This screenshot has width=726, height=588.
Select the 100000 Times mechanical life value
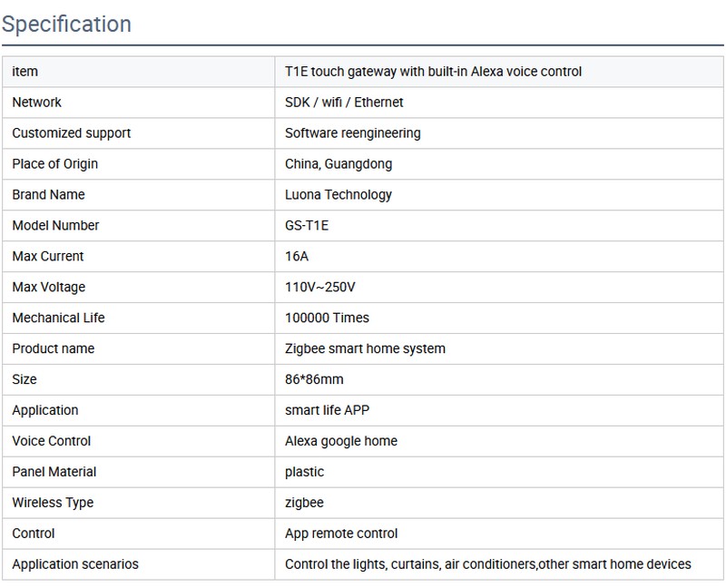click(327, 318)
